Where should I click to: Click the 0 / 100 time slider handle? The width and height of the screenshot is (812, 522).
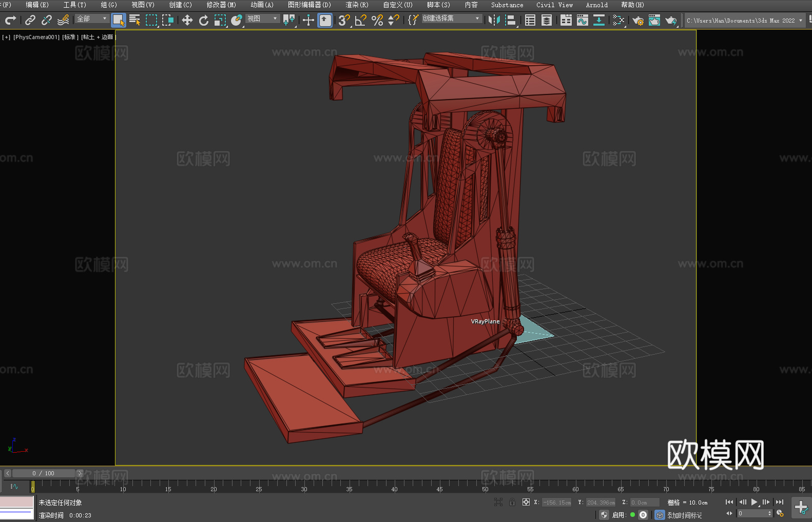click(44, 473)
